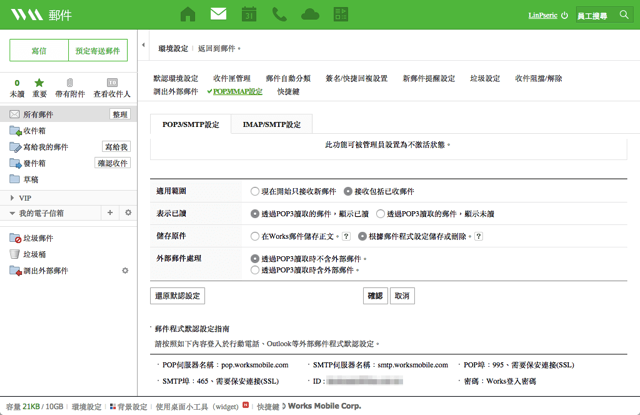
Task: Open the 垃圾設定 settings menu
Action: point(484,78)
